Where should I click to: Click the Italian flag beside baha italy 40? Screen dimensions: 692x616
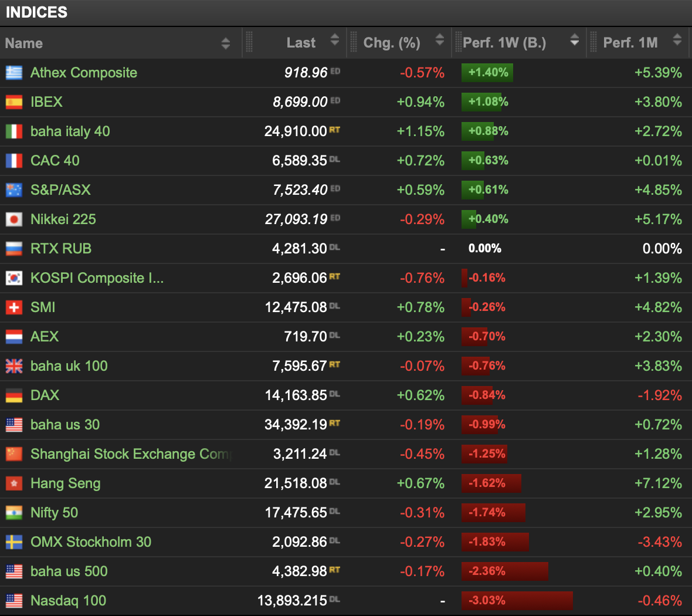click(x=14, y=131)
